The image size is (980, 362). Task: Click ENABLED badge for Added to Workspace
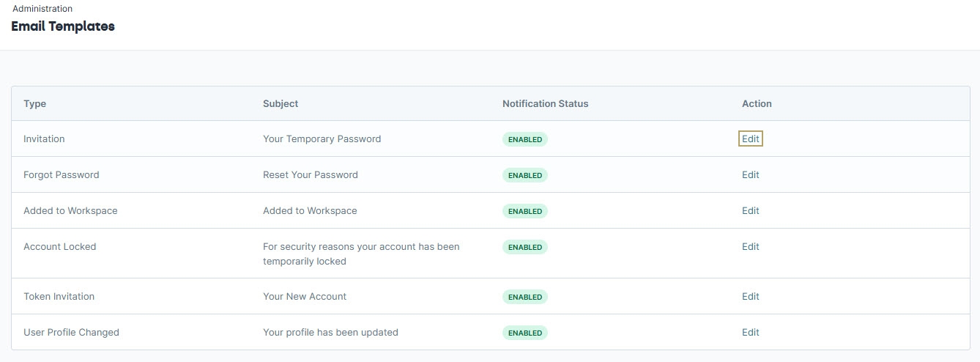point(525,211)
